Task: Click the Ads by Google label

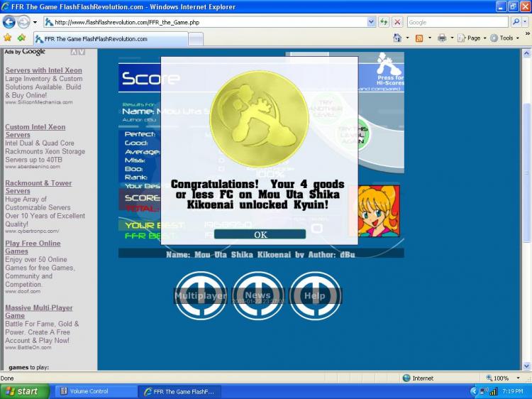Action: point(25,52)
